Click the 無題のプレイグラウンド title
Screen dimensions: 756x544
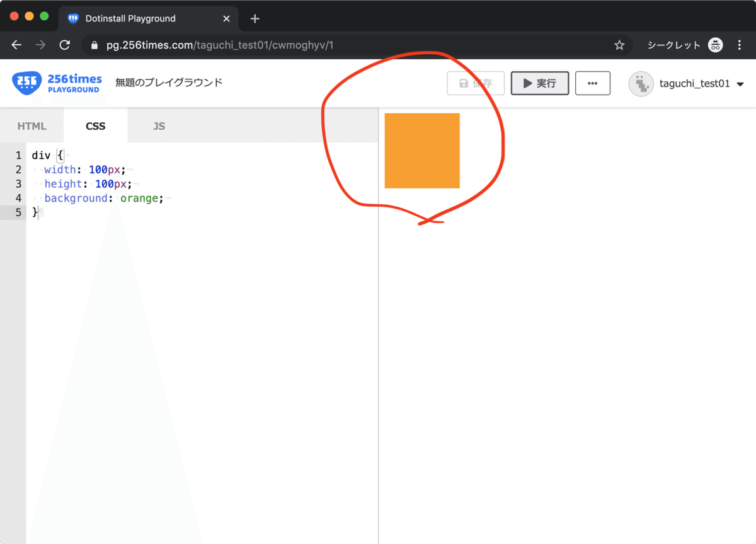click(x=169, y=83)
